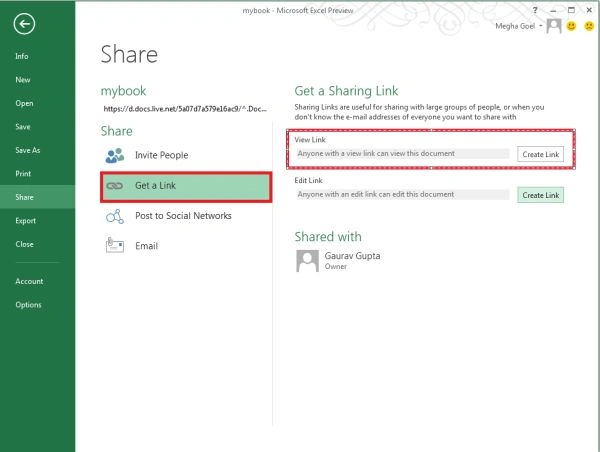Click Megha Goel's profile picture

(x=554, y=26)
